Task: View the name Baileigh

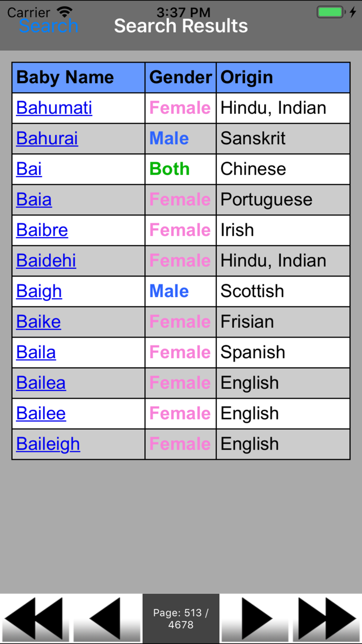Action: click(x=48, y=444)
